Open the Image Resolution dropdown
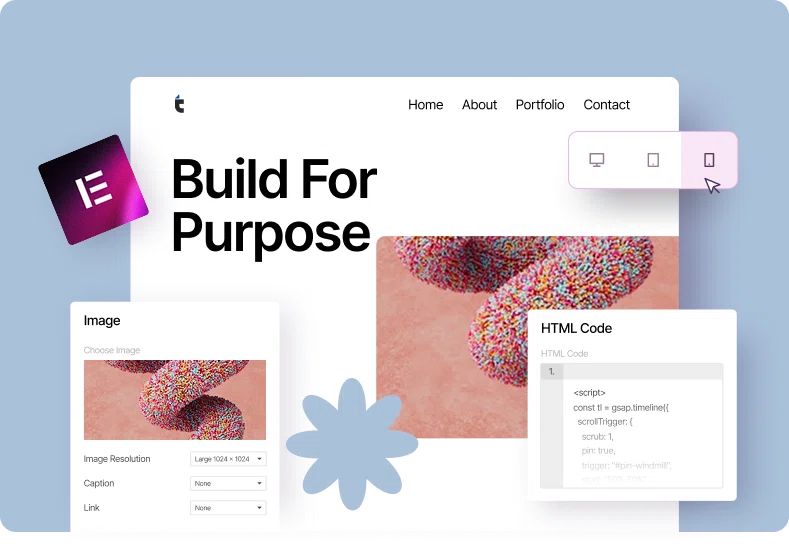 (228, 459)
